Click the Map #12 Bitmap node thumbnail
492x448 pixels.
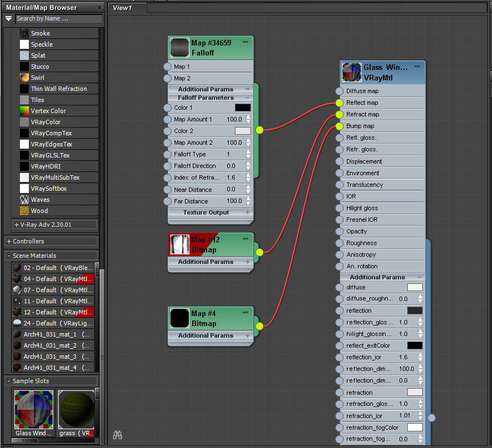[179, 245]
